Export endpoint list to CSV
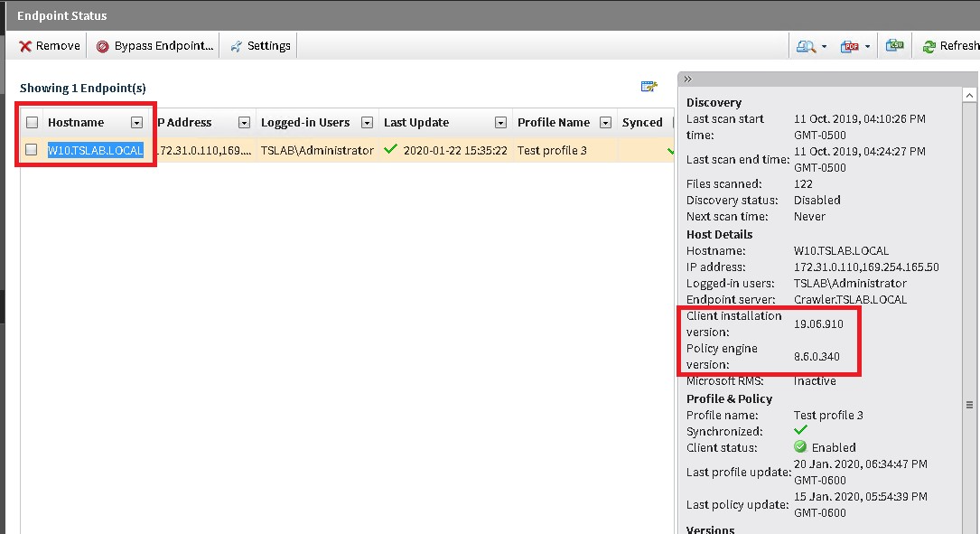 (x=894, y=45)
